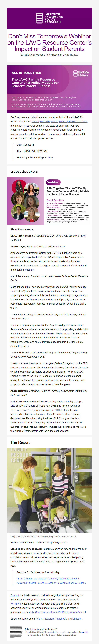
Task: Click the Guest Speakers section heading
Action: [24, 172]
